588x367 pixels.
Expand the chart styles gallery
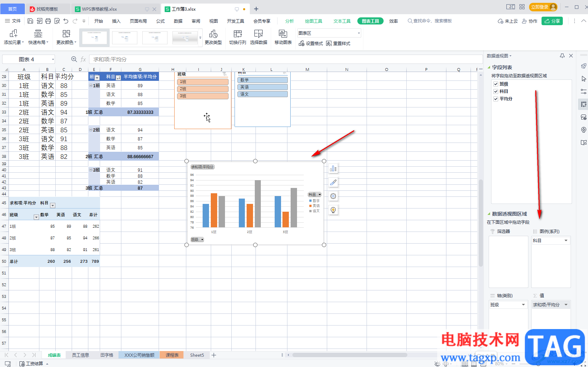200,38
